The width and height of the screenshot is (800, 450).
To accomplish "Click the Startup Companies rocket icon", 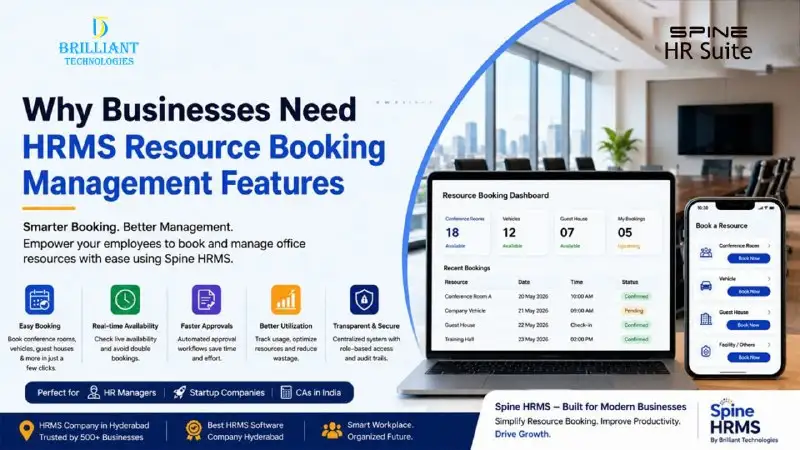I will tap(179, 392).
